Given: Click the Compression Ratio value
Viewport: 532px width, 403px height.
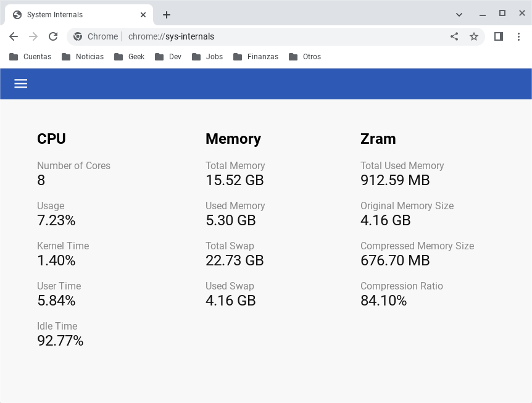Looking at the screenshot, I should click(383, 301).
